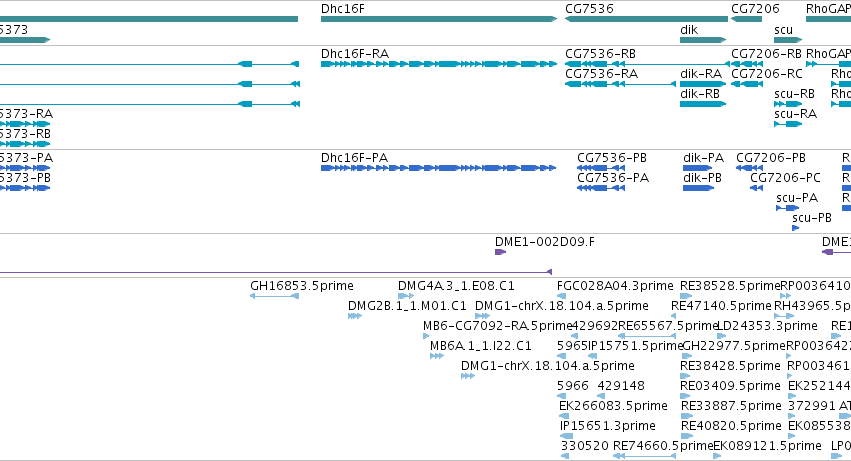Click the CG7536 gene label
851x461 pixels.
[x=589, y=9]
